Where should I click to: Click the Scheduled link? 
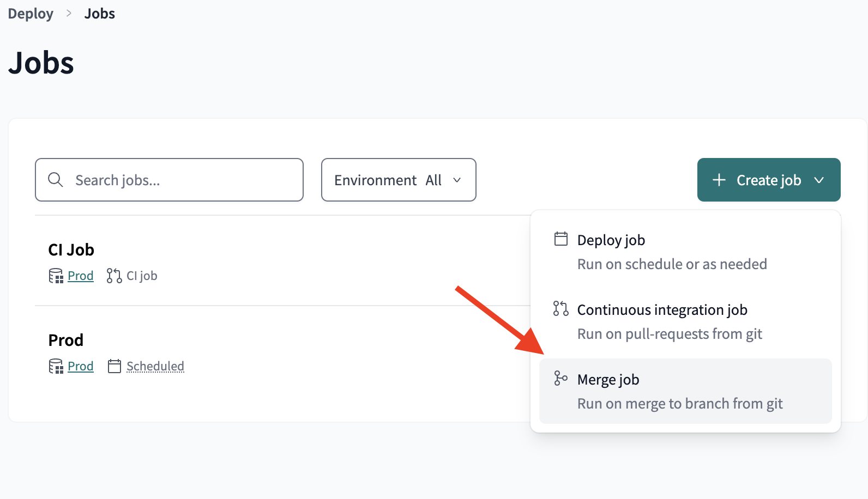pyautogui.click(x=155, y=366)
